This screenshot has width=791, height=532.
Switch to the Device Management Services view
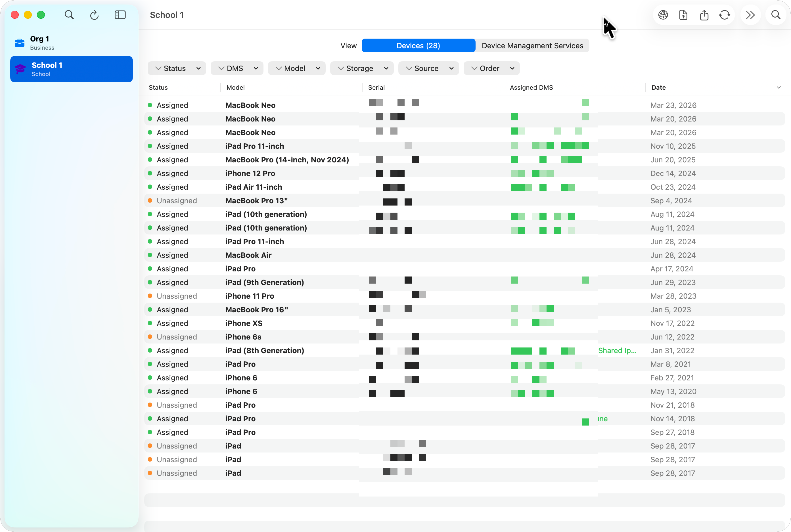[532, 45]
